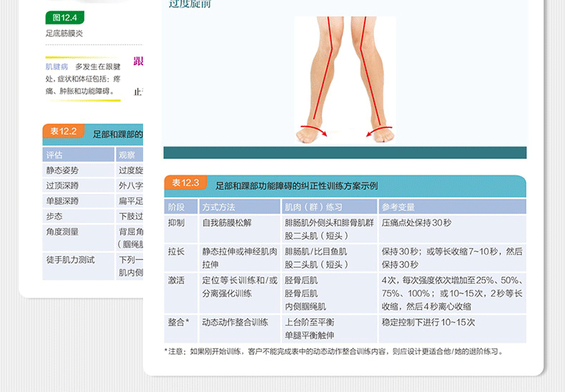565x392 pixels.
Task: Select the 参考变量 column header
Action: [398, 206]
